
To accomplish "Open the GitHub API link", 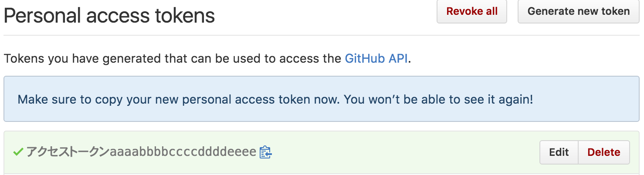I will point(376,58).
